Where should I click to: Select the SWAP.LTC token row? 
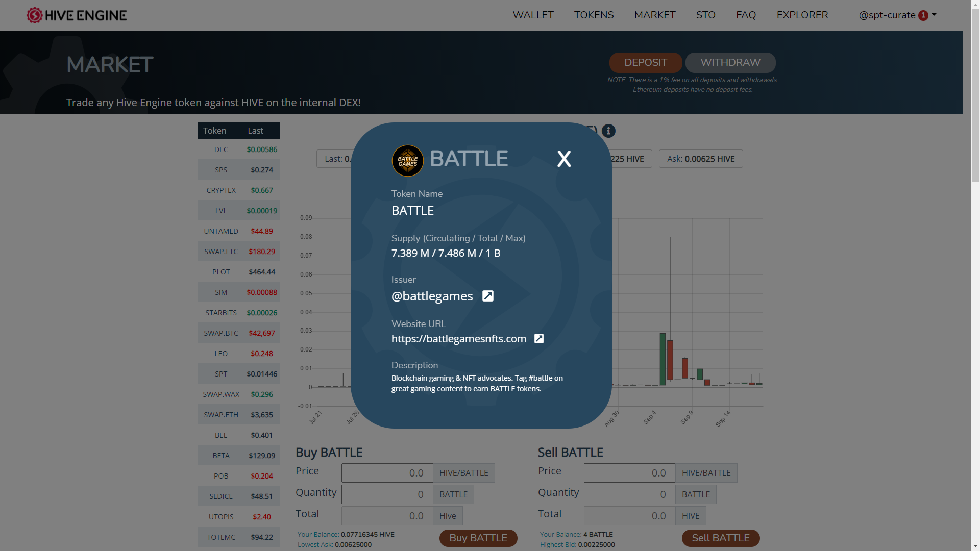coord(239,252)
